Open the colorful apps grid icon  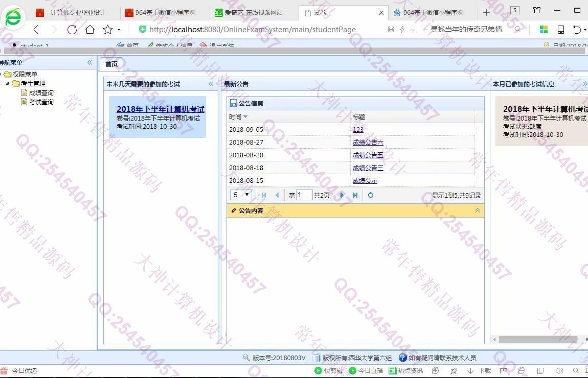tap(544, 29)
